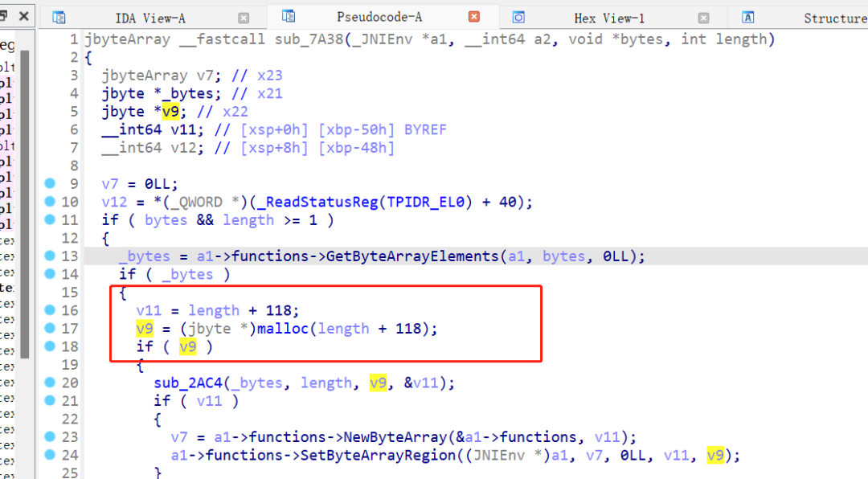This screenshot has width=868, height=479.
Task: Close the Hex View-1 tab
Action: (703, 18)
